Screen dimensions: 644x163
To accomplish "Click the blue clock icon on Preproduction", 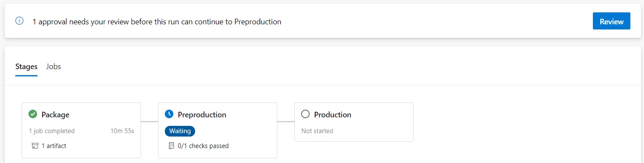I will coord(169,114).
